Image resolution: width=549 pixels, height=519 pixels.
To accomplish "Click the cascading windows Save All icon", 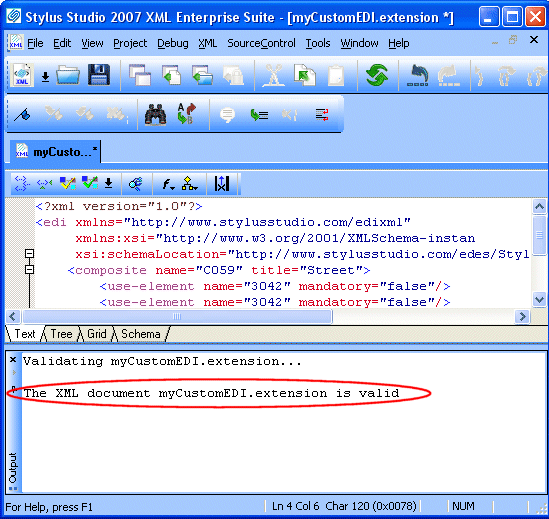I will tap(140, 75).
